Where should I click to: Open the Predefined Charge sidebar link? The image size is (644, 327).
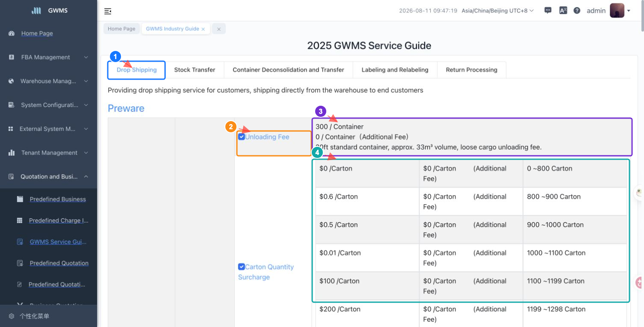click(x=59, y=220)
